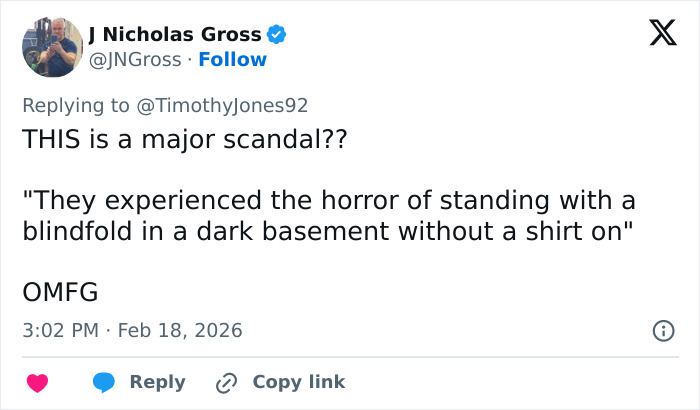The height and width of the screenshot is (410, 700).
Task: Open the tweet info circle icon
Action: [x=661, y=330]
